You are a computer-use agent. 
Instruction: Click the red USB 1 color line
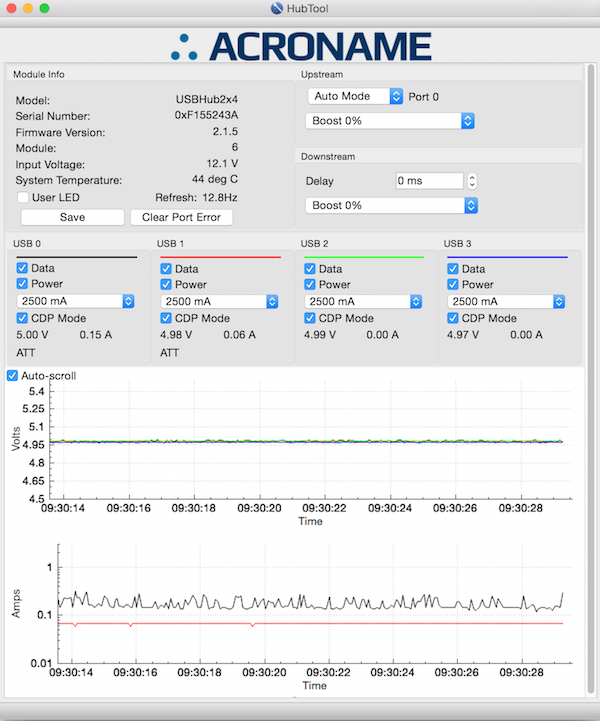click(220, 257)
